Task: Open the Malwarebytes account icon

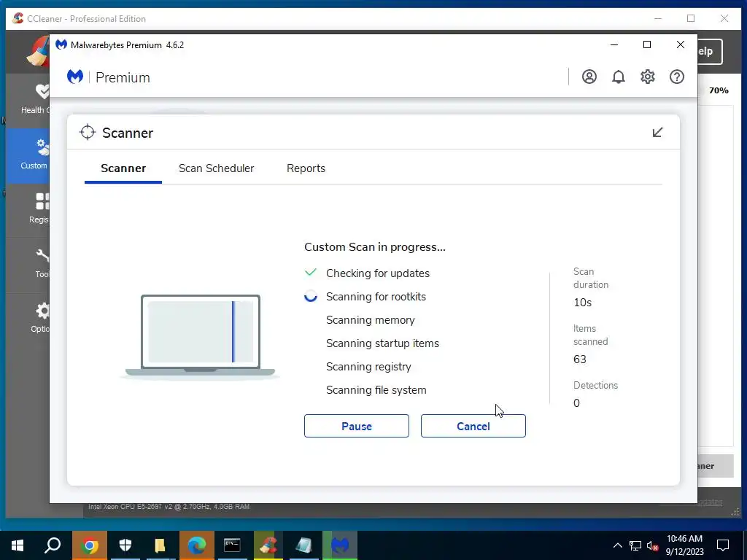Action: point(589,77)
